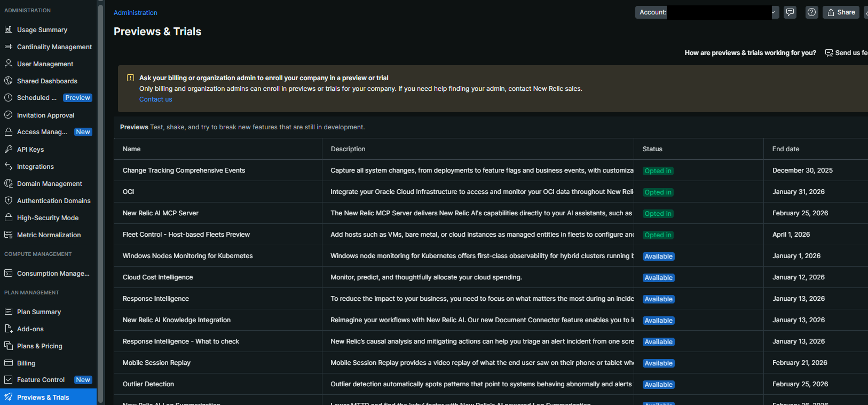The height and width of the screenshot is (405, 868).
Task: Click the Response Intelligence name cell
Action: tap(218, 299)
